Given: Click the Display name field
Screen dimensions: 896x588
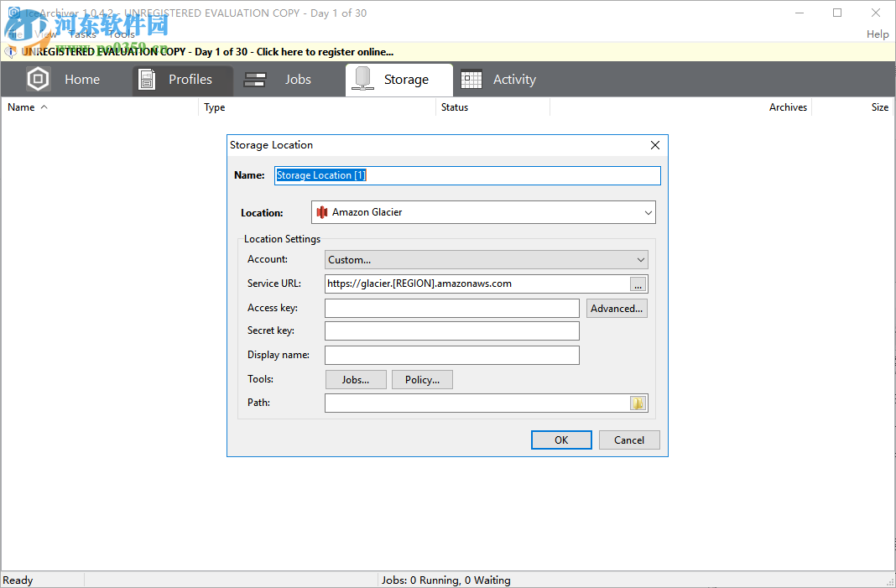Looking at the screenshot, I should (x=452, y=355).
